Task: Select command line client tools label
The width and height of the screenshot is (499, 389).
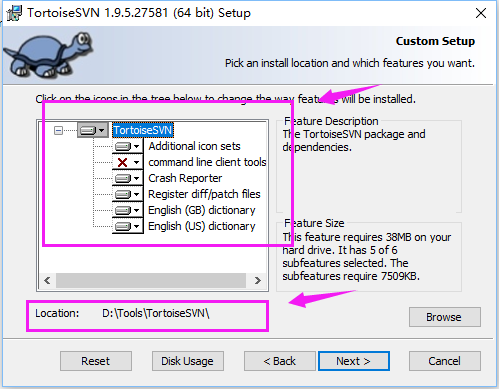Action: [207, 162]
